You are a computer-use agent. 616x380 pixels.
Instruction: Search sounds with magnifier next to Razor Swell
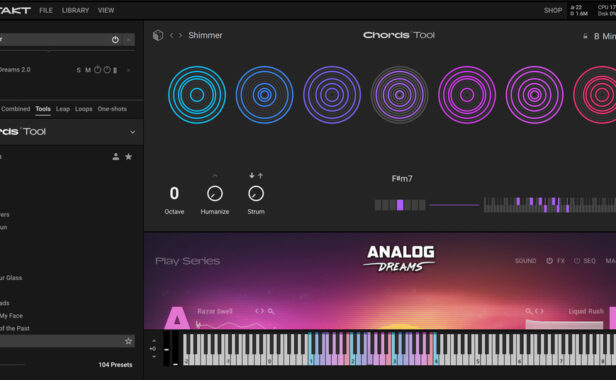271,311
